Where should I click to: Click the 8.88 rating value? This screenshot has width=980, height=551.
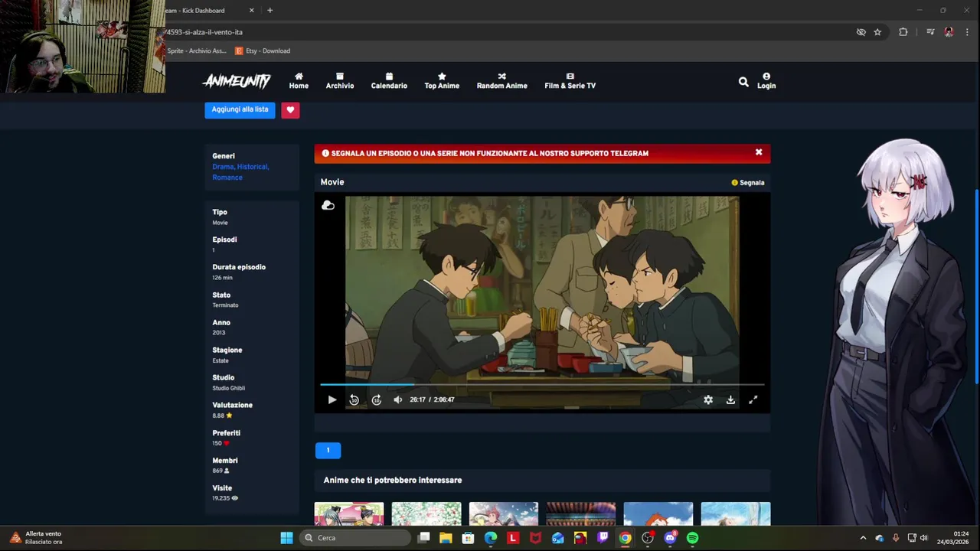point(218,416)
